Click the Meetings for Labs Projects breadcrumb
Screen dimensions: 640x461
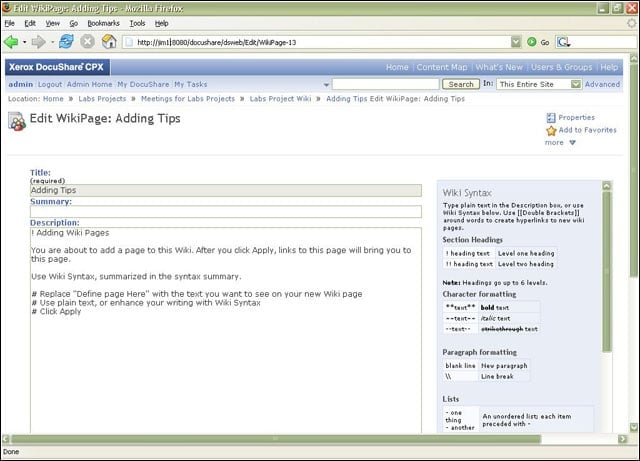(188, 99)
